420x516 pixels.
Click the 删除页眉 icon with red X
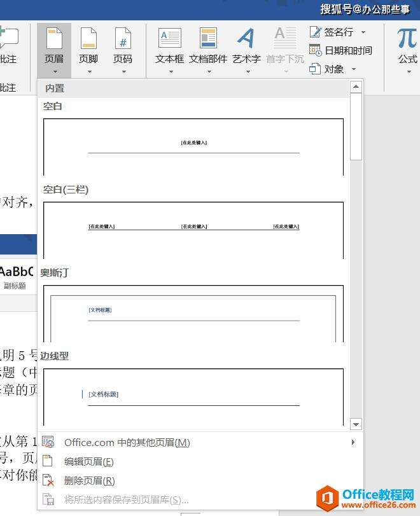(48, 480)
